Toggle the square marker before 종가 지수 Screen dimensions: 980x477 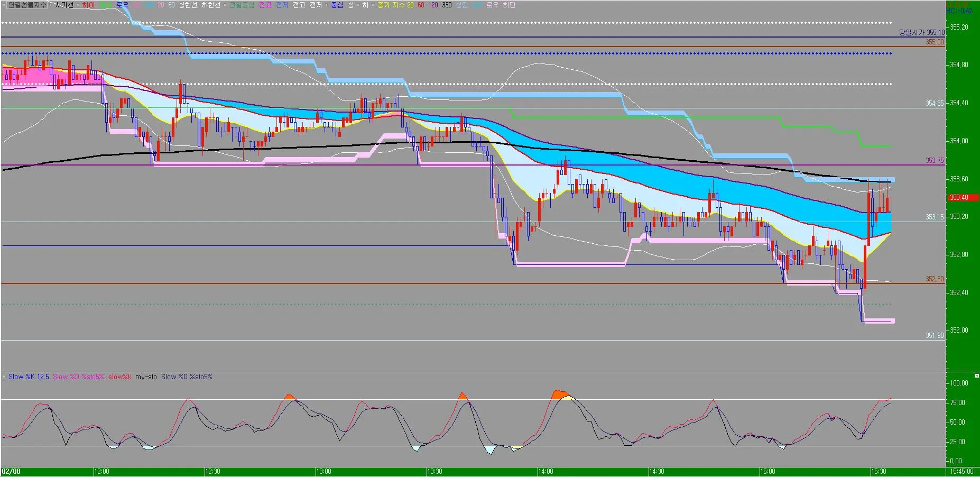click(374, 5)
